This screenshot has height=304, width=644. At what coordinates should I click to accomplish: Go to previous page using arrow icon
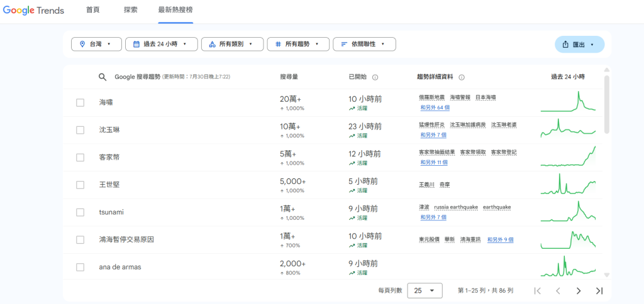[557, 291]
